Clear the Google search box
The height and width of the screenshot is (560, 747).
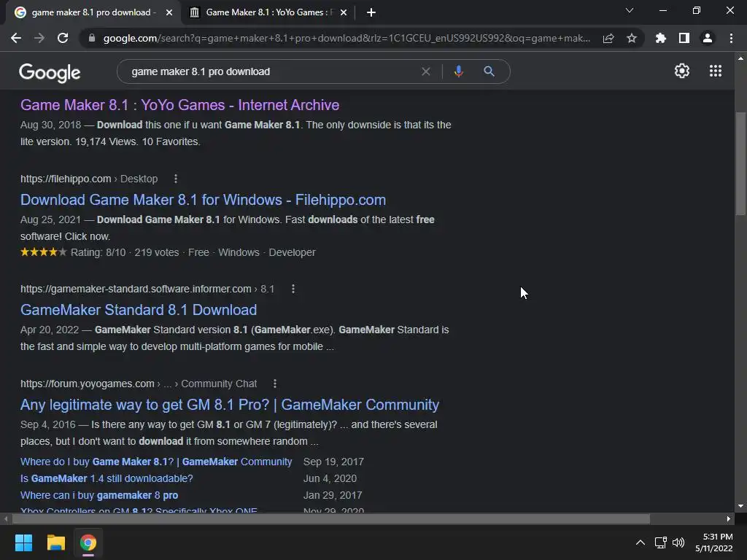[x=426, y=71]
